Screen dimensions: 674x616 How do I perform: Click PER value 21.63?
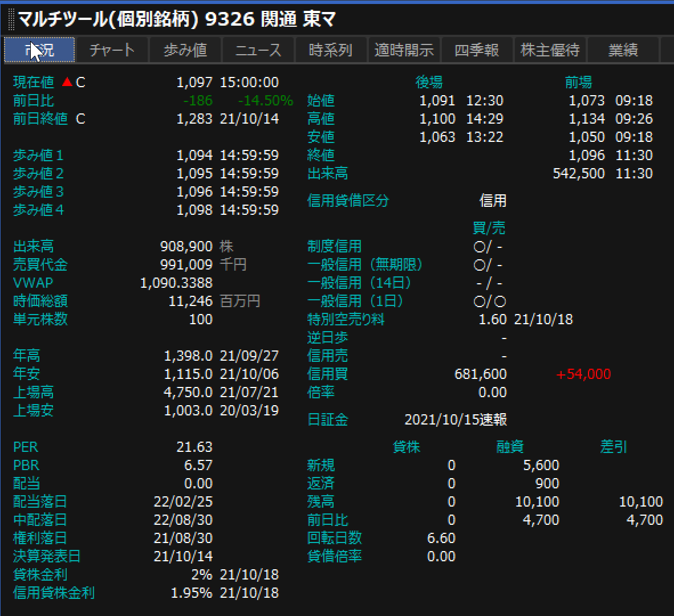[194, 447]
